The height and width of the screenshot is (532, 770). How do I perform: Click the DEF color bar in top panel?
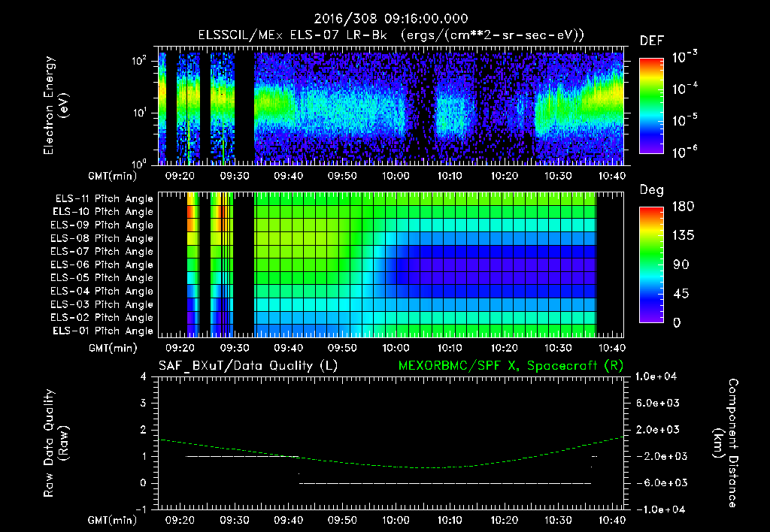651,106
